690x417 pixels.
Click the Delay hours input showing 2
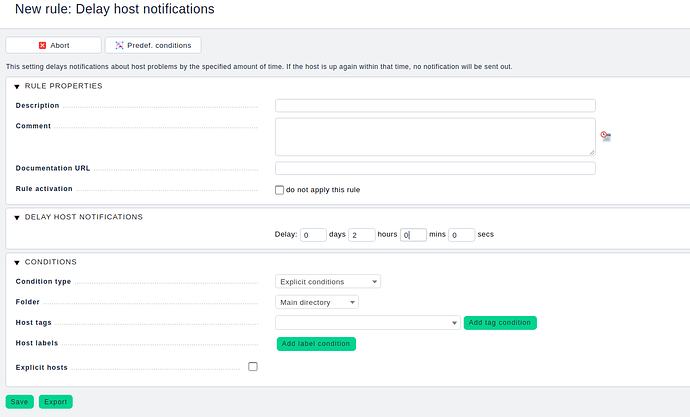tap(362, 235)
